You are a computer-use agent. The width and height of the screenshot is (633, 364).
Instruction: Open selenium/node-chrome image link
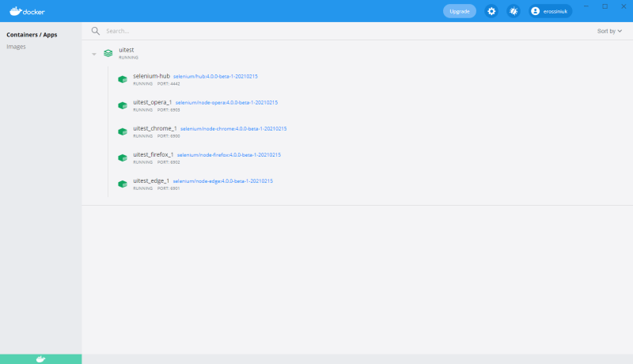(233, 129)
